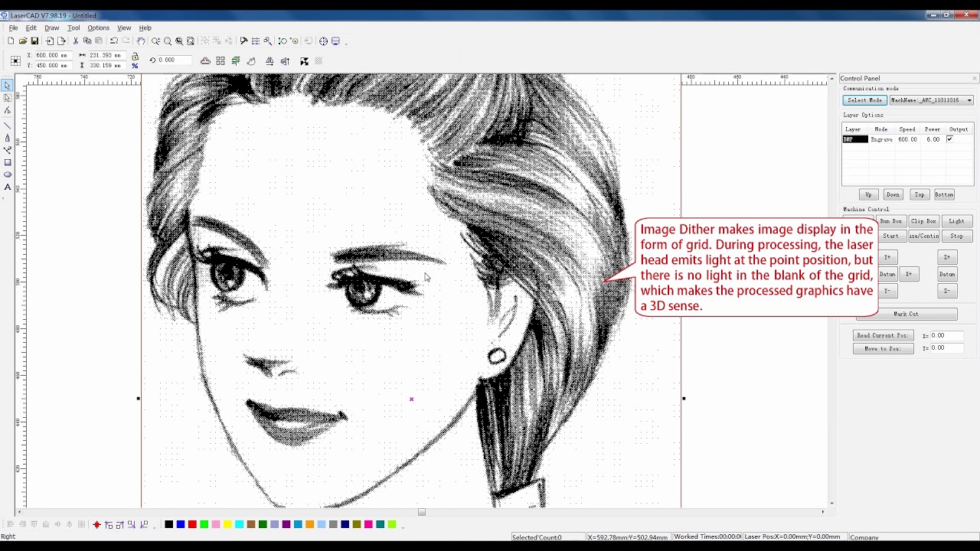980x551 pixels.
Task: Click the dither grid pattern icon
Action: click(318, 61)
